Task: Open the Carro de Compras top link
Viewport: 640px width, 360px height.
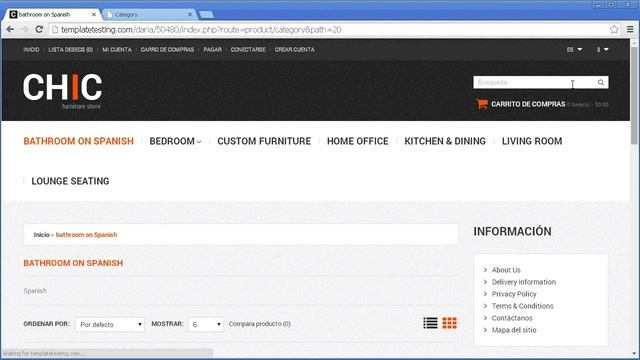Action: tap(167, 49)
